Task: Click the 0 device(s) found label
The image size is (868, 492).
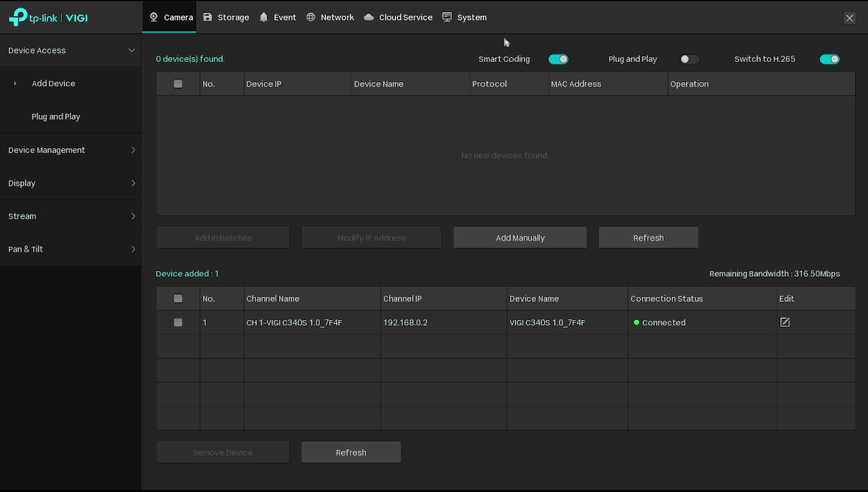Action: coord(190,59)
